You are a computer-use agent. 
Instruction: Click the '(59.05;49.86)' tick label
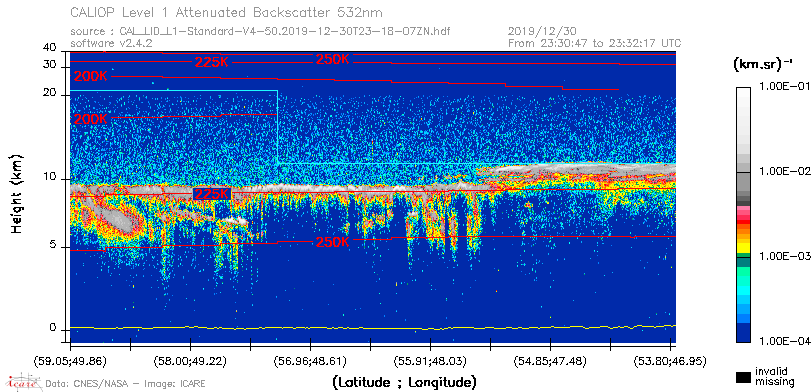70,360
